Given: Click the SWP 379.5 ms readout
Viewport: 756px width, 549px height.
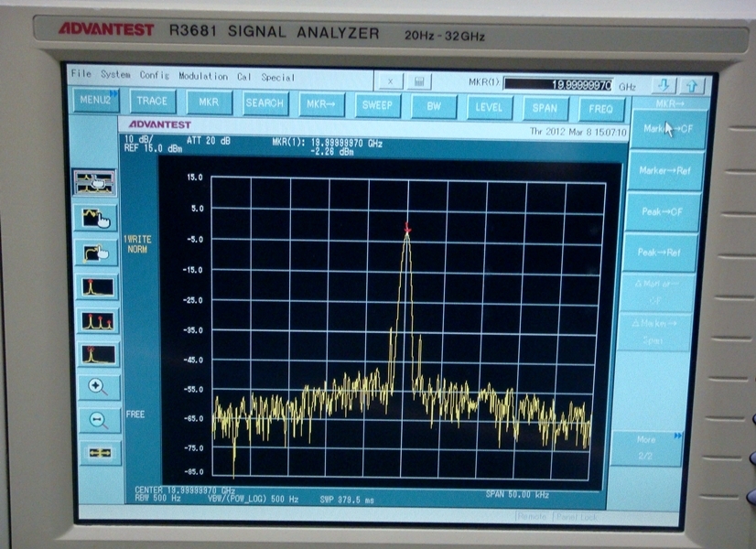Looking at the screenshot, I should 347,500.
